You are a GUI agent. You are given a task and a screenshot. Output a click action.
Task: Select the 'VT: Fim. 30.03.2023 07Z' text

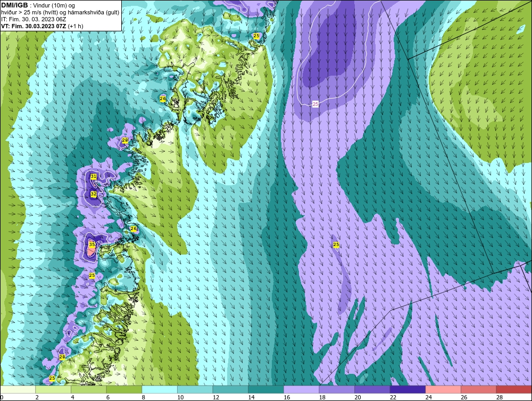pos(34,26)
